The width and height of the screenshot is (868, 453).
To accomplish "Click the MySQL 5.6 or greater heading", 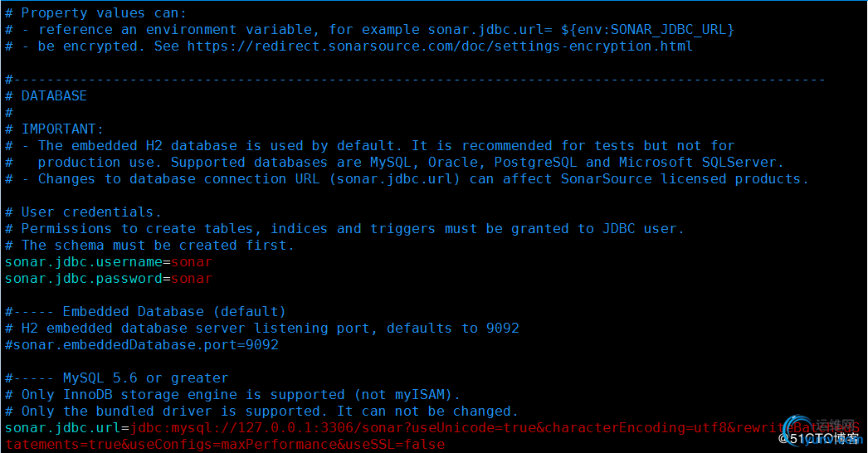I will (x=145, y=378).
